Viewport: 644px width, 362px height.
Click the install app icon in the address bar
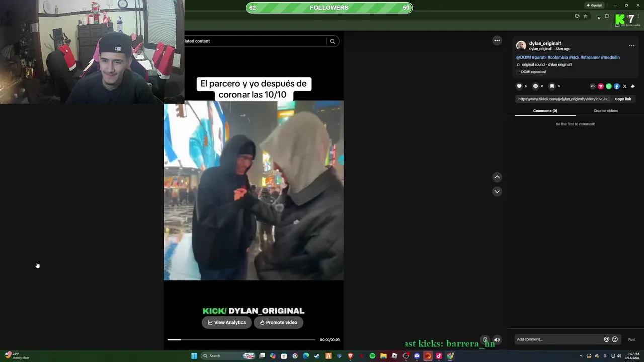pos(577,16)
